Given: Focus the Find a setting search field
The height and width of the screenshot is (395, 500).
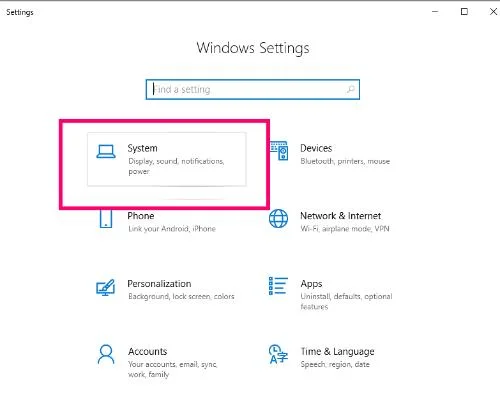Looking at the screenshot, I should click(253, 89).
